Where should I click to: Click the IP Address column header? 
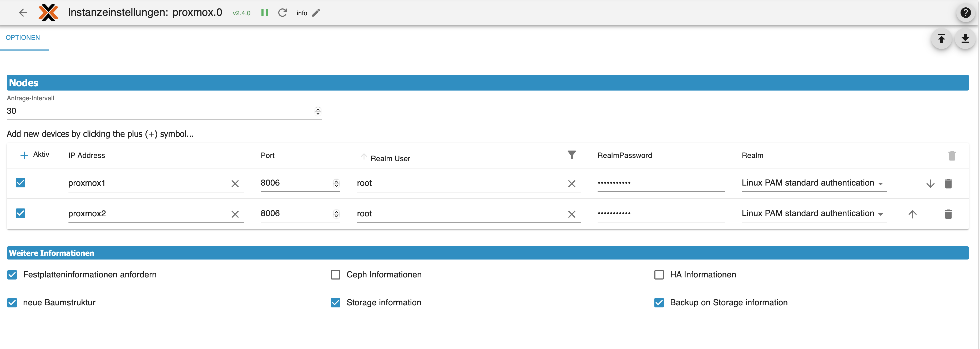click(86, 155)
